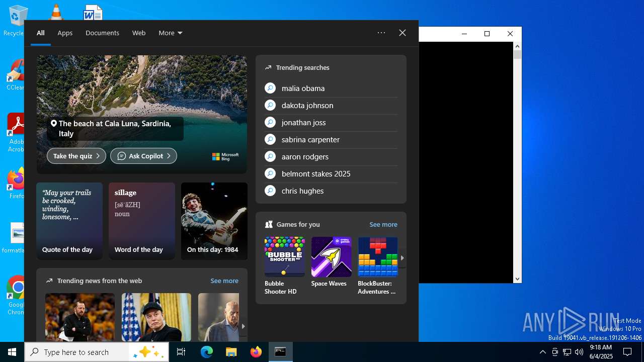Select the Firefox desktop shortcut
644x362 pixels.
[x=16, y=184]
